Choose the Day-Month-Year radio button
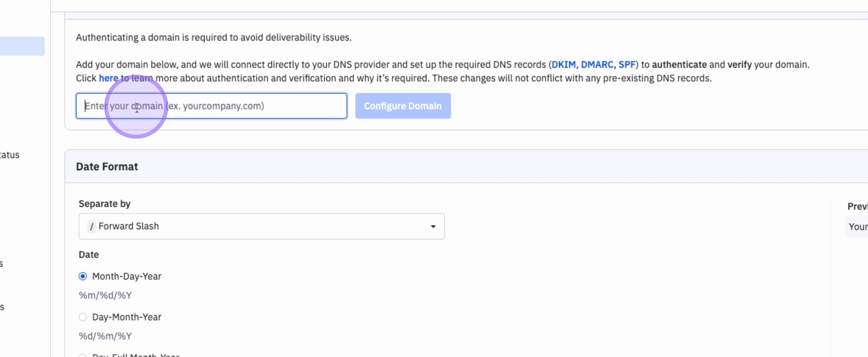Viewport: 868px width, 357px height. [83, 317]
